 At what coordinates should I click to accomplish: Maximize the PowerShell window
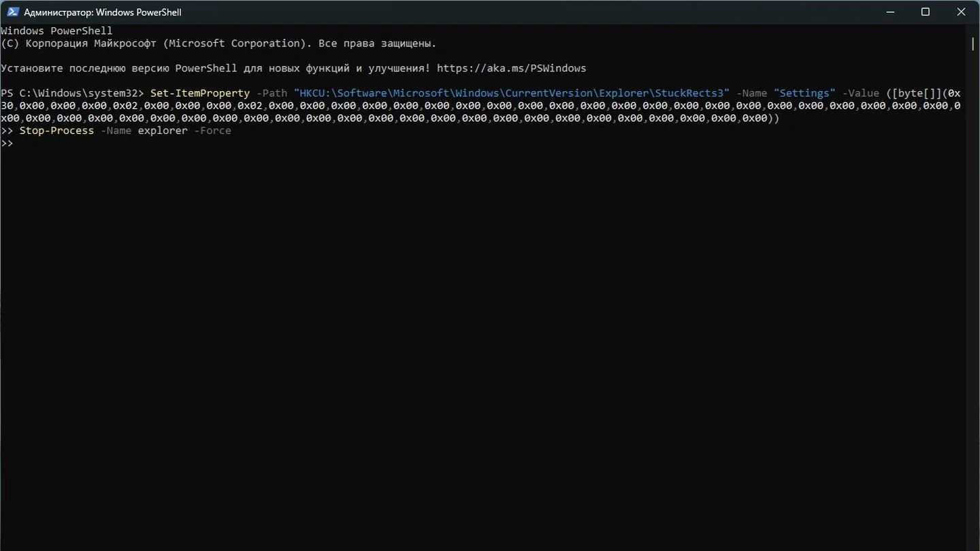[x=926, y=12]
